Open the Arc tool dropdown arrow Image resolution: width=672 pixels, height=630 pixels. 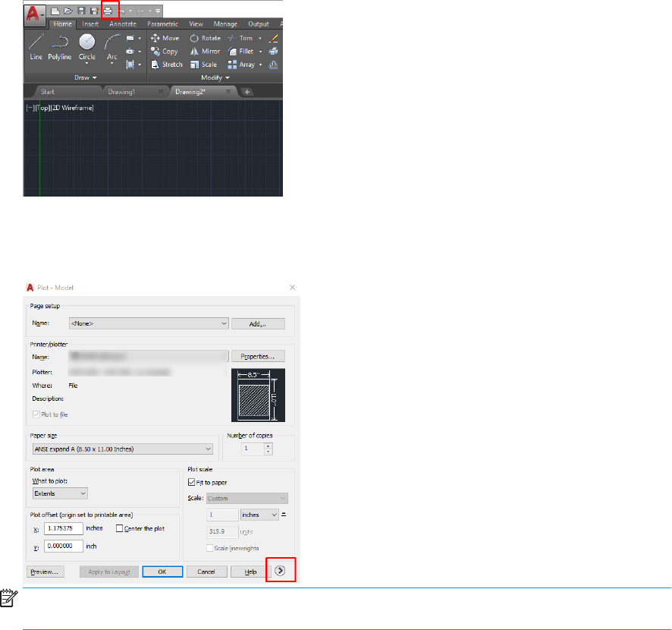(111, 64)
